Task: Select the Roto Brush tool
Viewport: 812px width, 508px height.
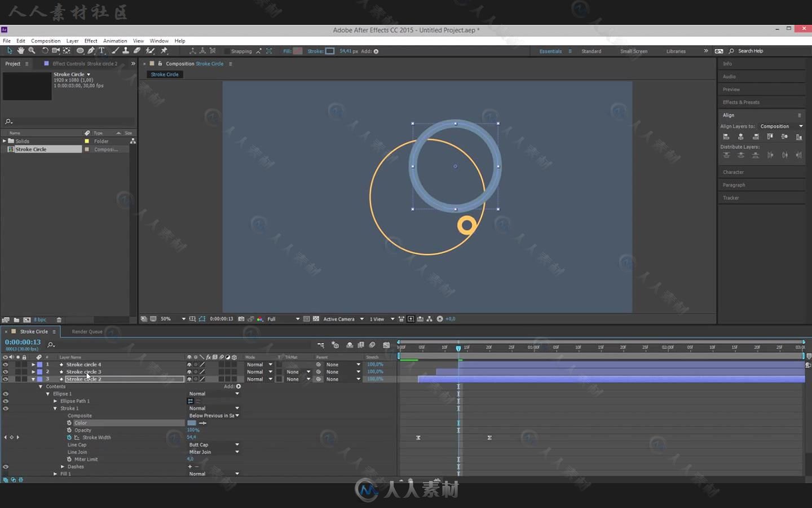Action: pos(150,51)
